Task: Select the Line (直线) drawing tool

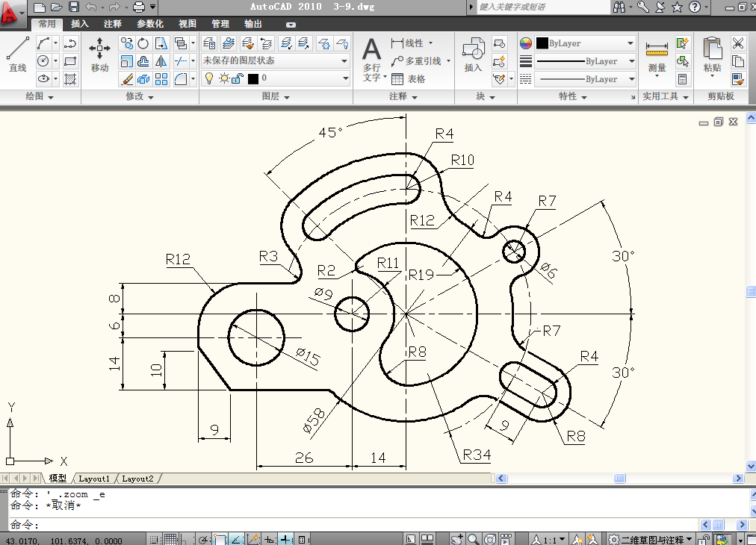Action: (17, 53)
